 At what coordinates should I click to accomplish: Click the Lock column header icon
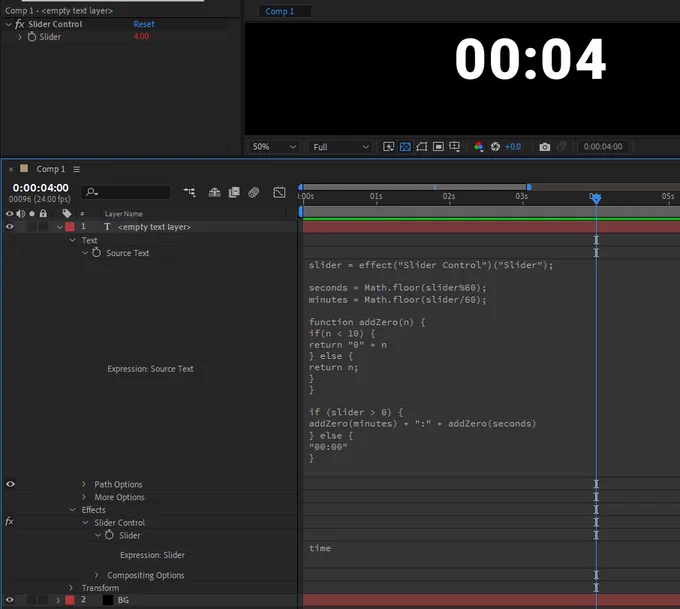43,213
